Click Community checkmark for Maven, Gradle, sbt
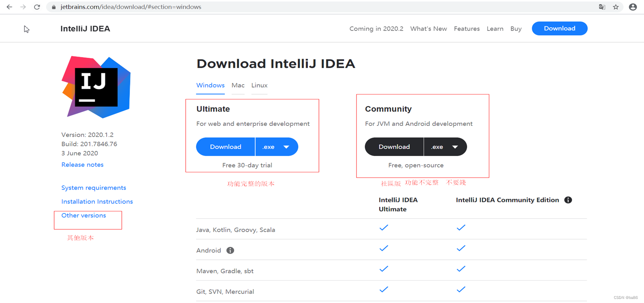Viewport: 644px width, 303px height. click(x=461, y=269)
